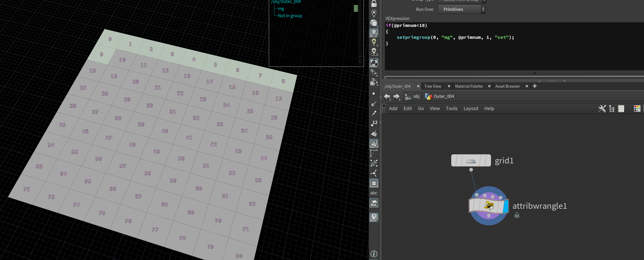Click the viewport info icon
Image resolution: width=644 pixels, height=260 pixels.
coord(374,254)
